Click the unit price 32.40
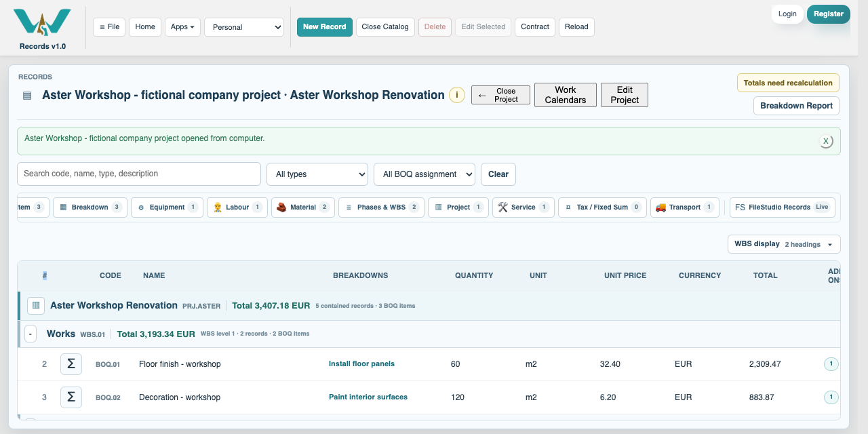Screen dimensions: 868x434 (610, 364)
